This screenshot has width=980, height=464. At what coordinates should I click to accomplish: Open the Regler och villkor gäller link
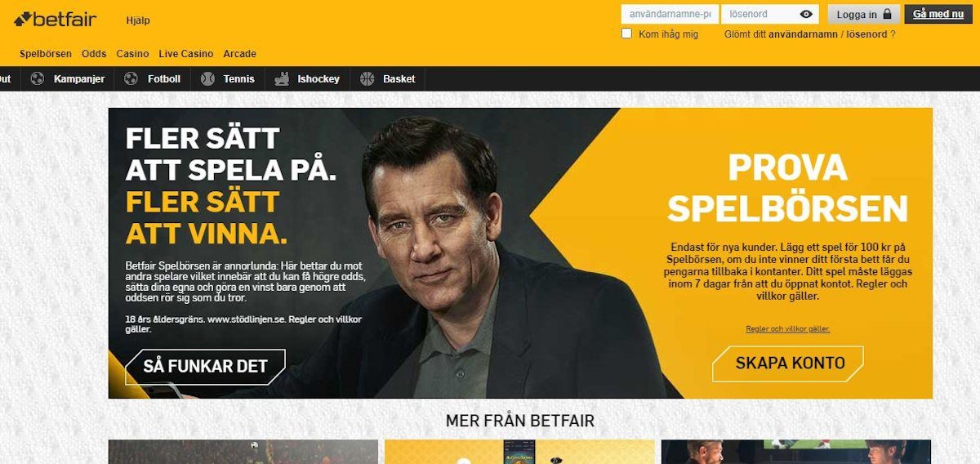pyautogui.click(x=787, y=328)
